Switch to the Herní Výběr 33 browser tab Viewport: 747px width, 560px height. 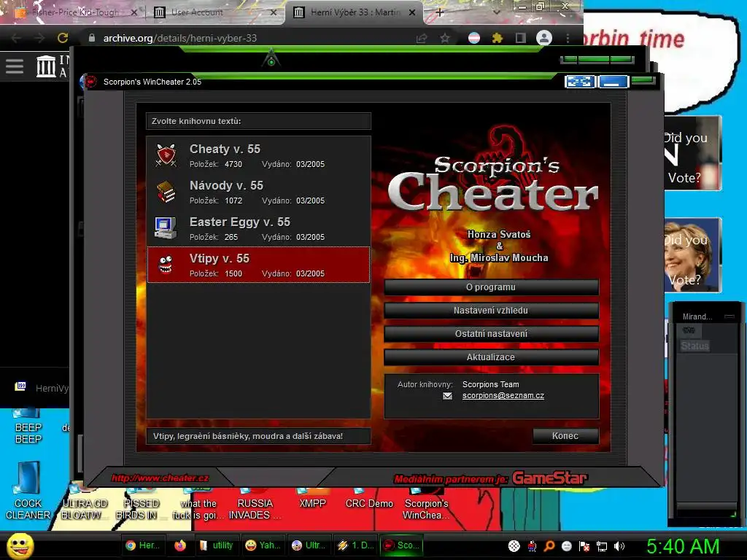[x=355, y=12]
